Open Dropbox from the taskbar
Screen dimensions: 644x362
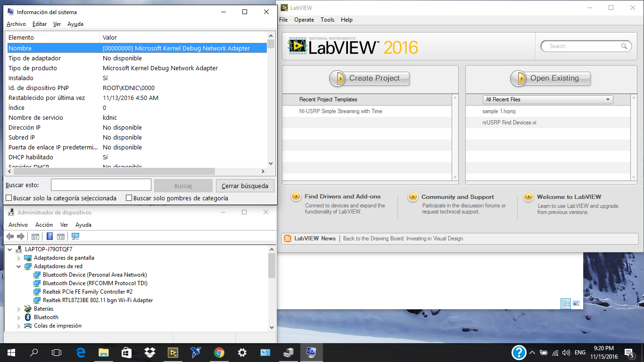pyautogui.click(x=150, y=352)
